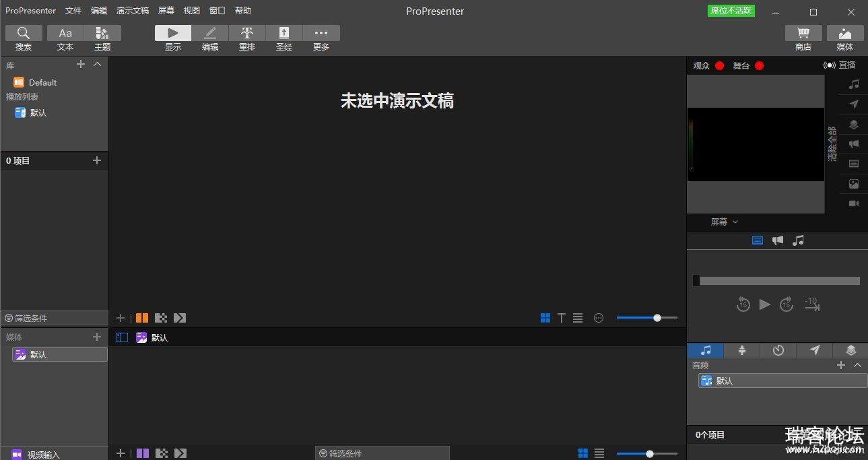Image resolution: width=868 pixels, height=460 pixels.
Task: Add media playlist with plus beside 媒体
Action: pos(97,337)
